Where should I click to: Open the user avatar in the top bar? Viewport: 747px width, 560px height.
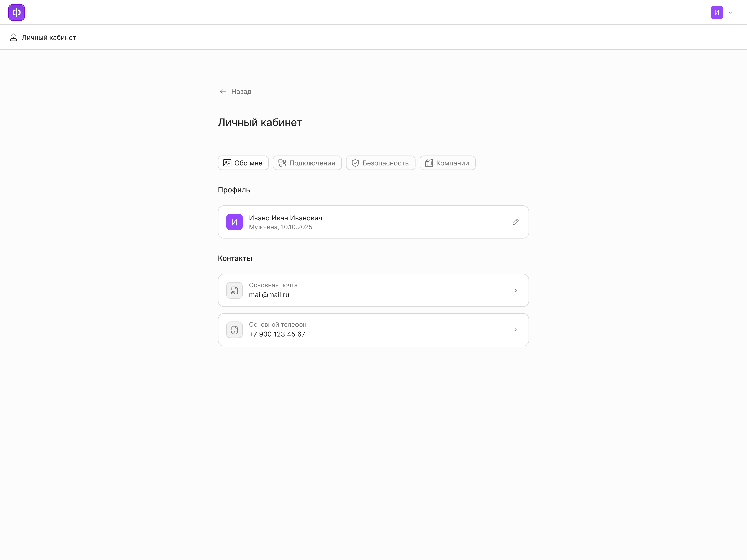717,13
